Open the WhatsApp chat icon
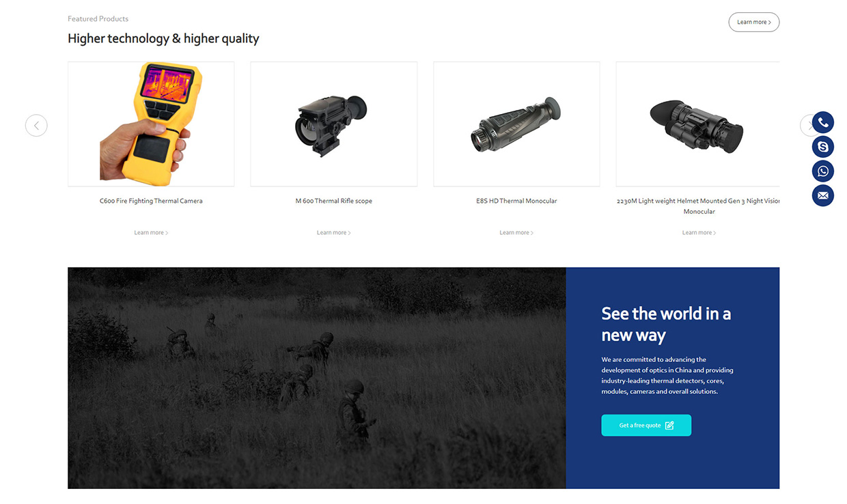 tap(823, 171)
